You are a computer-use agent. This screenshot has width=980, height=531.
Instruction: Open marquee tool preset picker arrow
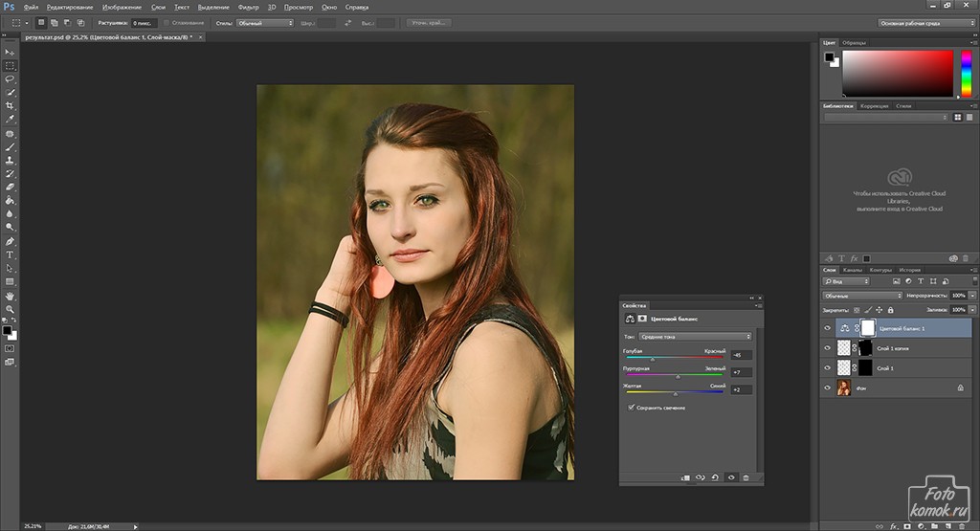point(27,23)
